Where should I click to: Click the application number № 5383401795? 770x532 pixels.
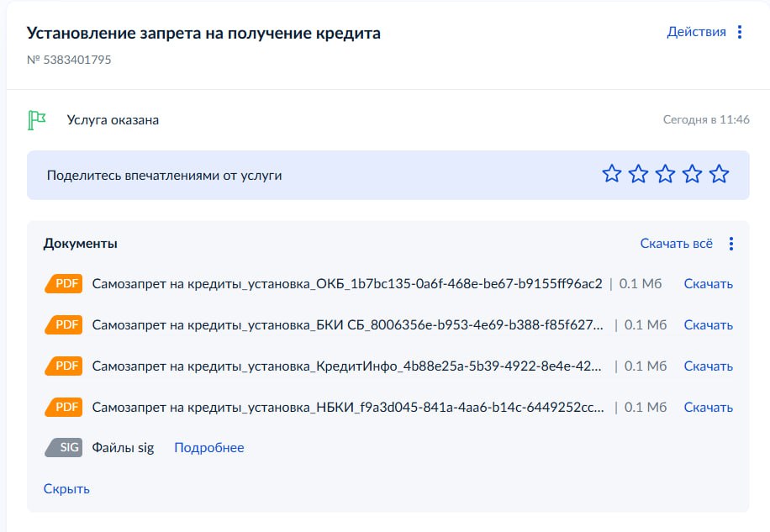69,60
